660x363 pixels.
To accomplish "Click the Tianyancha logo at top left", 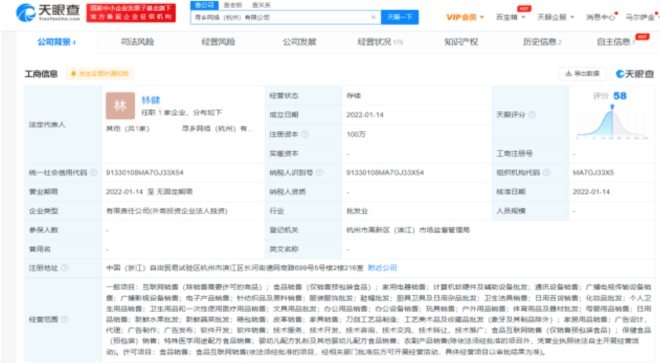I will click(48, 12).
